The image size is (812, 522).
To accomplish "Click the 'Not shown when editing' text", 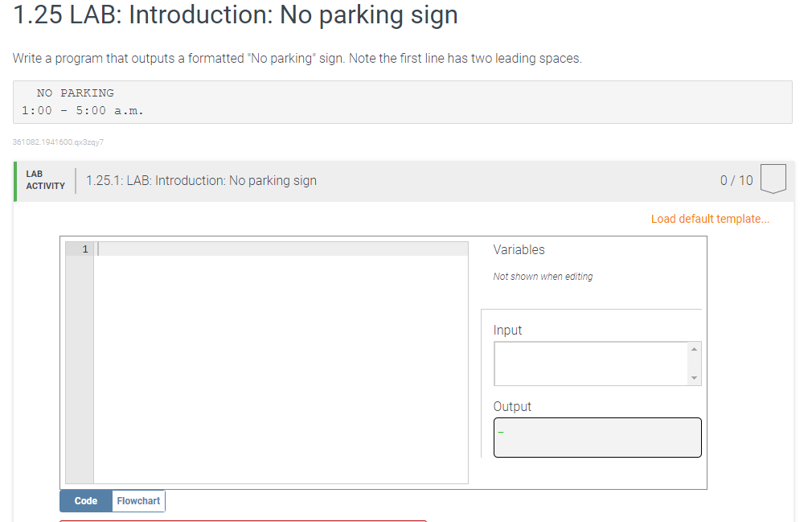I will pyautogui.click(x=543, y=276).
